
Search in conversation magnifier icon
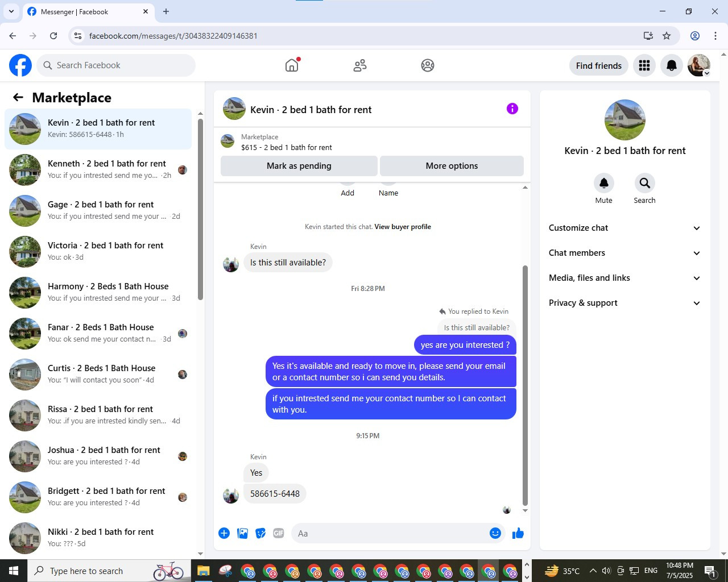coord(644,183)
